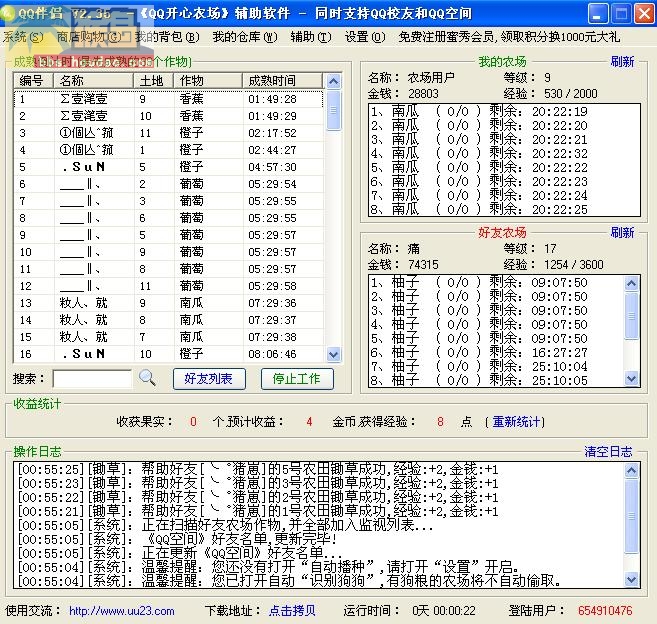This screenshot has width=657, height=624.
Task: Click the 操作日志 scrollbar thumb
Action: (x=631, y=516)
